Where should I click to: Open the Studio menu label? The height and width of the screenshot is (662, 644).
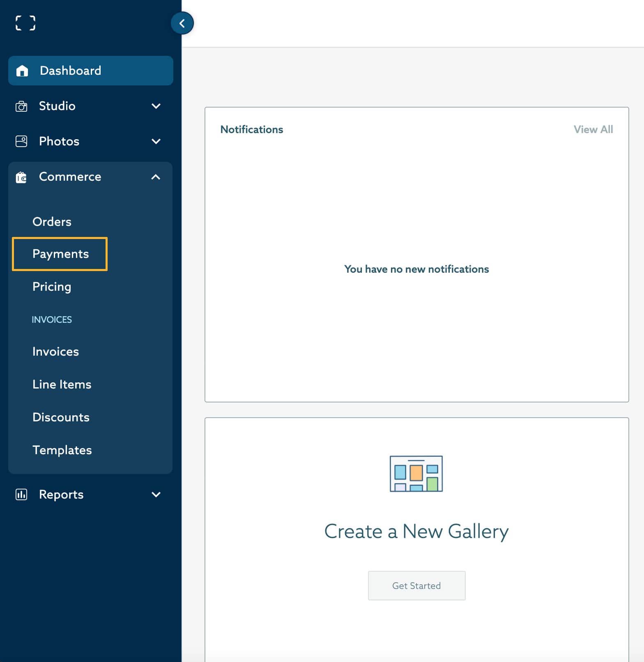(57, 106)
